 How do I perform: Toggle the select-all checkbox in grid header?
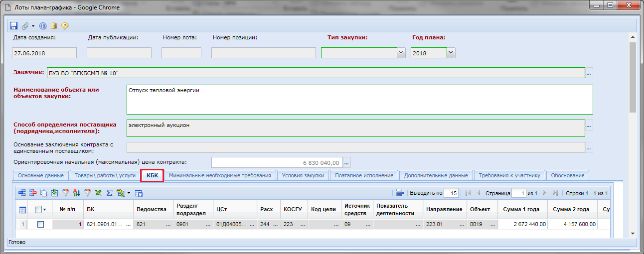pyautogui.click(x=38, y=210)
